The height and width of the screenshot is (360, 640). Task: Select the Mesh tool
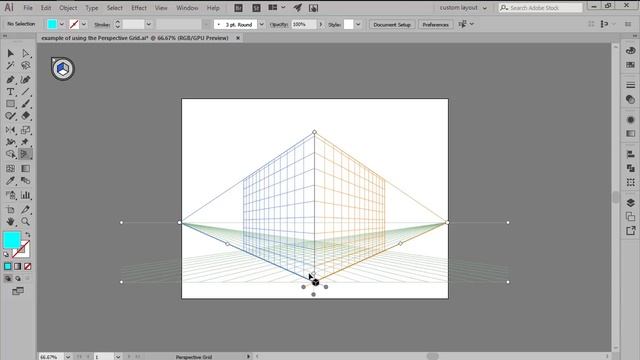(x=11, y=169)
